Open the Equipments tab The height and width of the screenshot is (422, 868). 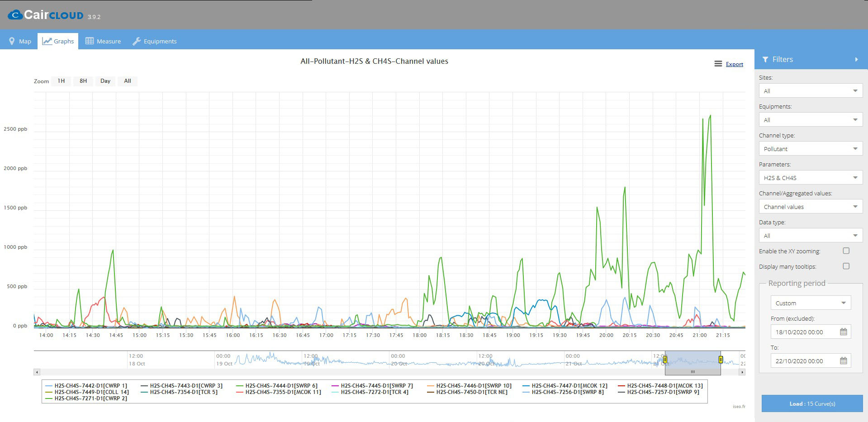coord(155,41)
